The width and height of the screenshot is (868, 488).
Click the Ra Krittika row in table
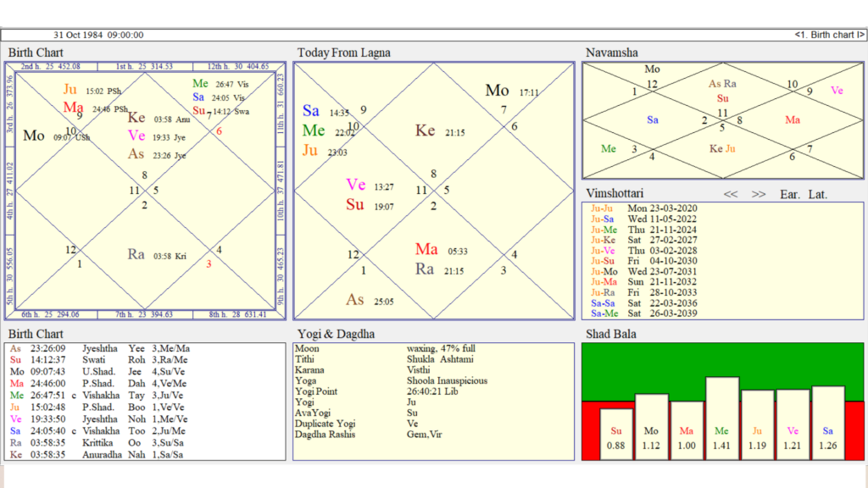point(97,442)
